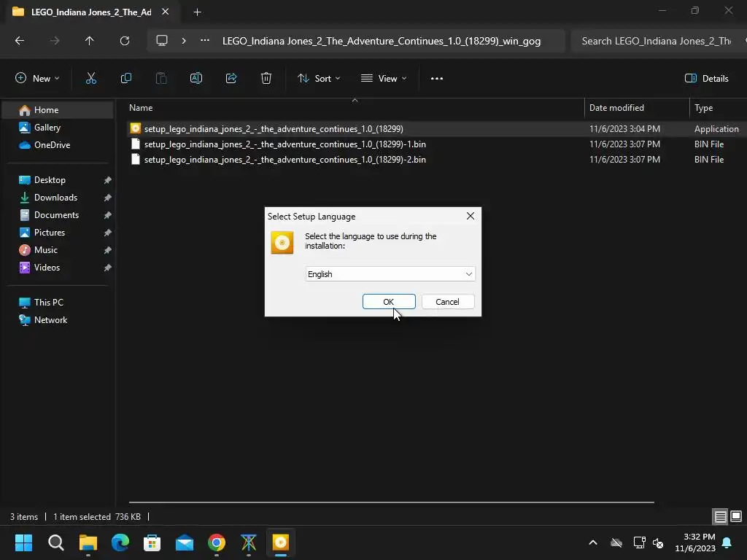Viewport: 747px width, 560px height.
Task: Open the English language dropdown
Action: 390,274
